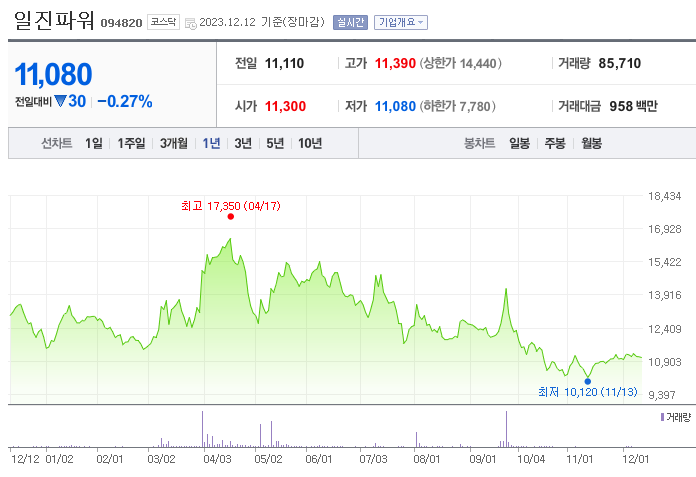Click the tall volume bar before 10/04
This screenshot has width=696, height=477.
506,429
